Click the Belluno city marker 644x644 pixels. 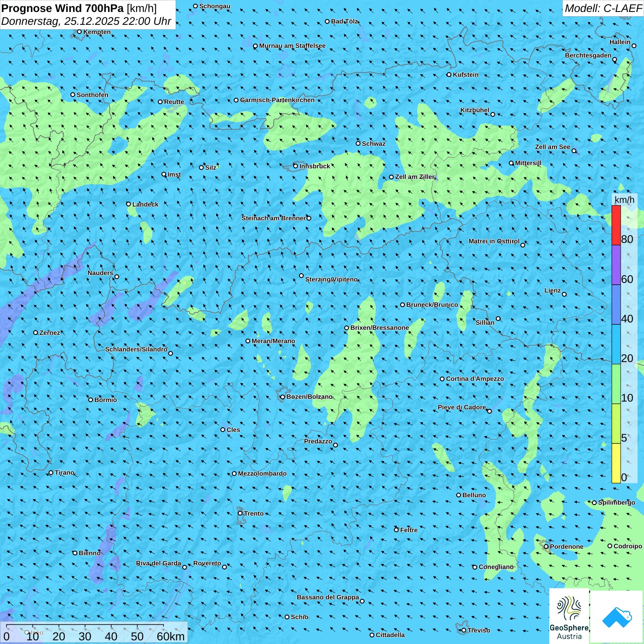pos(459,495)
